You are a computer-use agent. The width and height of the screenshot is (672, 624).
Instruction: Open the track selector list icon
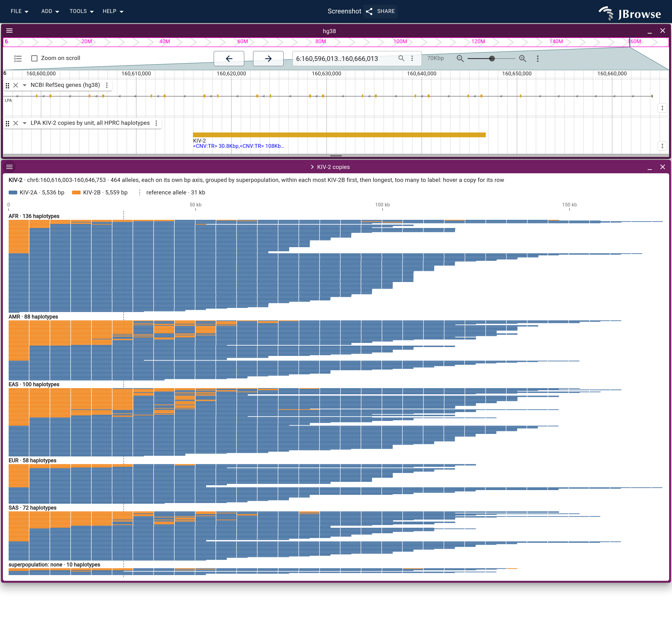(x=18, y=58)
